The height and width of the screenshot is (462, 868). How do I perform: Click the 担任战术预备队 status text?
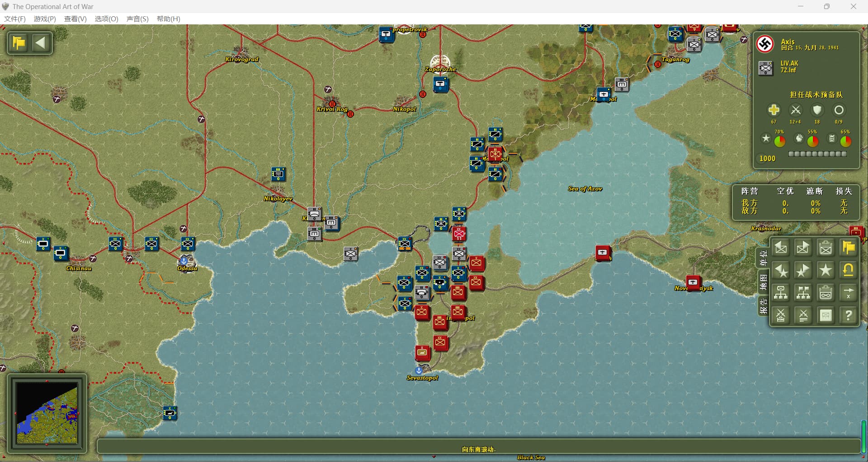[816, 95]
